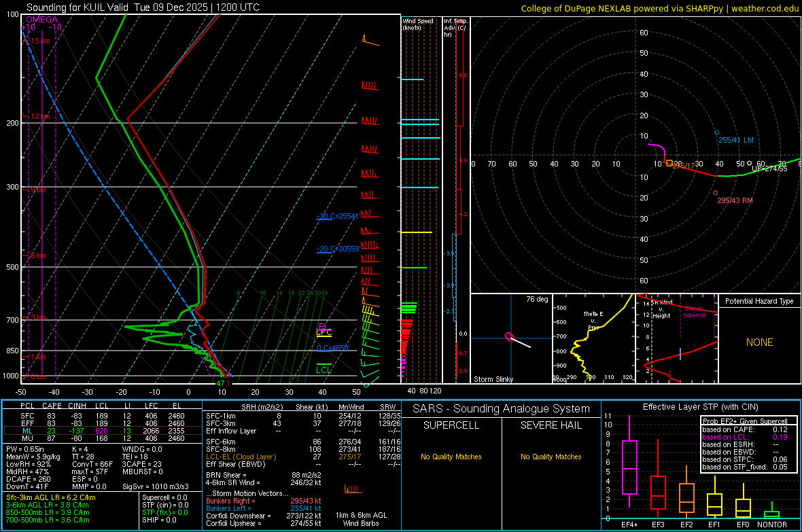Click the 'SARS - Sounding Analogue System' heading
This screenshot has width=802, height=532.
(x=502, y=409)
